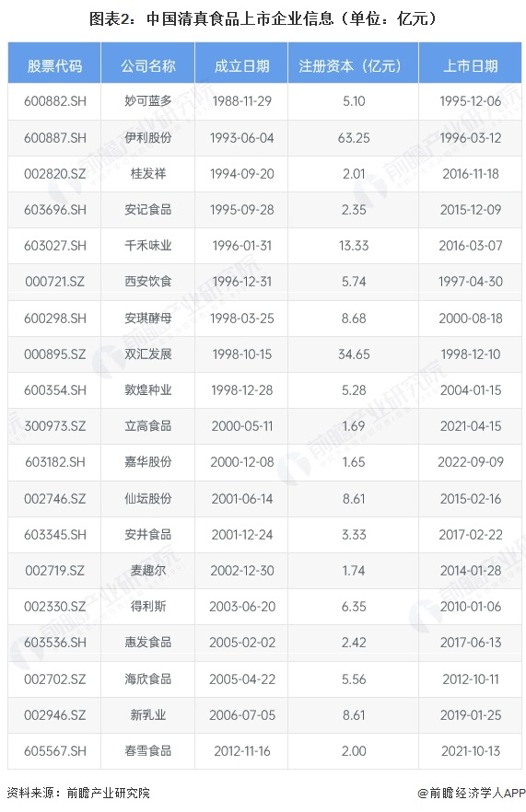Select stock code 002330.SZ
Screen dimensions: 526x812
[x=55, y=607]
